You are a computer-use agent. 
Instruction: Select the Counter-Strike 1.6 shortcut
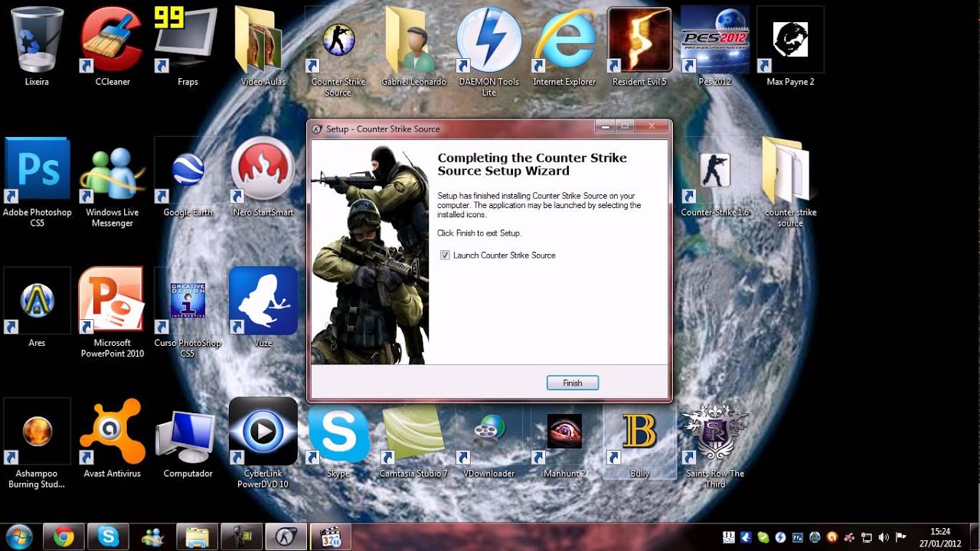714,177
